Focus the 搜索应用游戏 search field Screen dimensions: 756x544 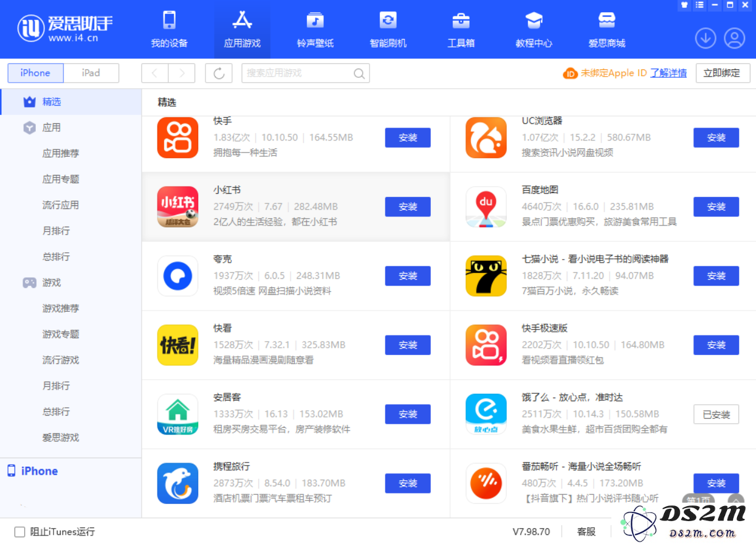tap(305, 73)
